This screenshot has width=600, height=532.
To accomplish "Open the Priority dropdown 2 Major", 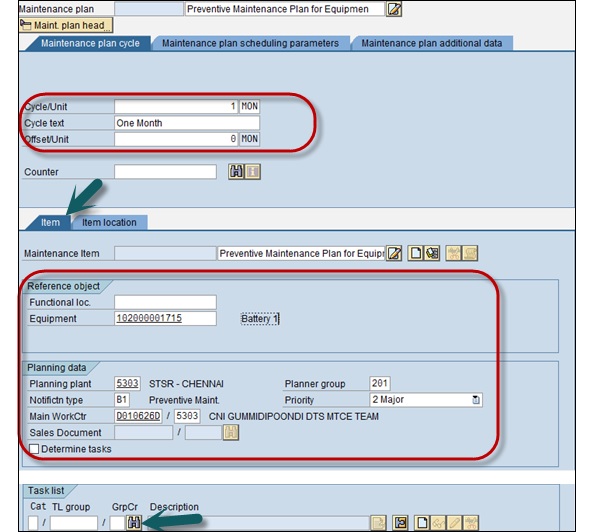I will 426,400.
